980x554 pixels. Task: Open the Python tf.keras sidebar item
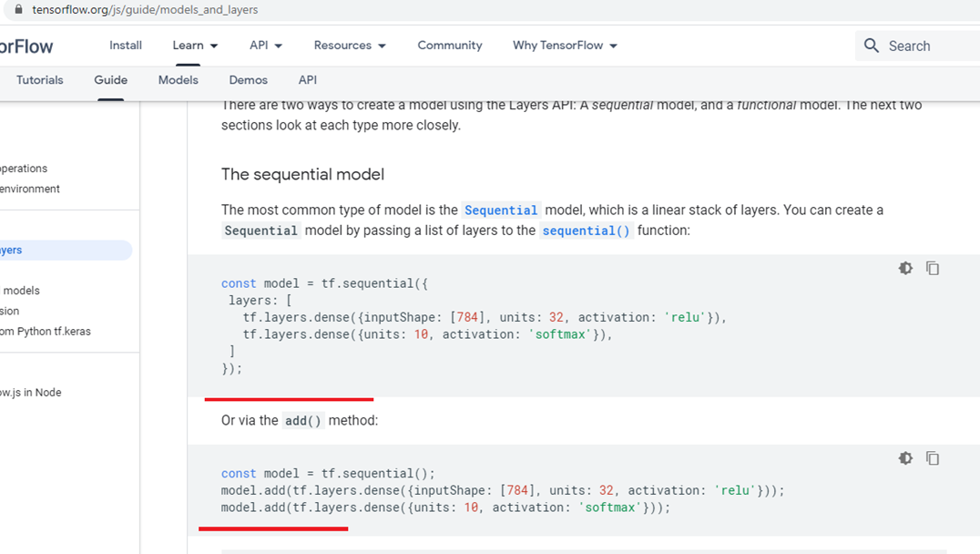click(45, 332)
